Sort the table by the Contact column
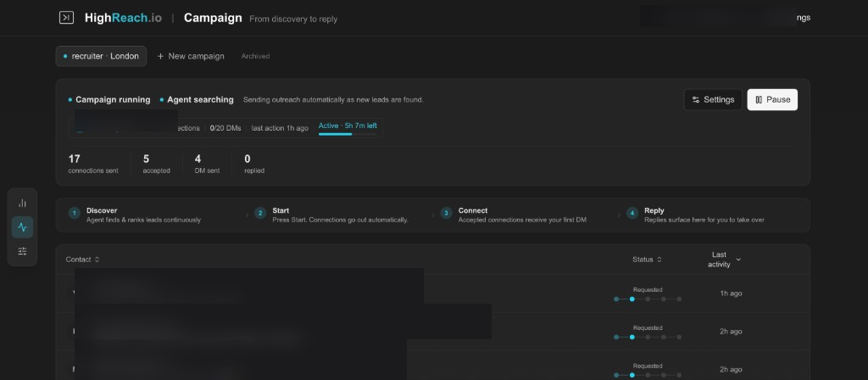The image size is (868, 380). (82, 260)
